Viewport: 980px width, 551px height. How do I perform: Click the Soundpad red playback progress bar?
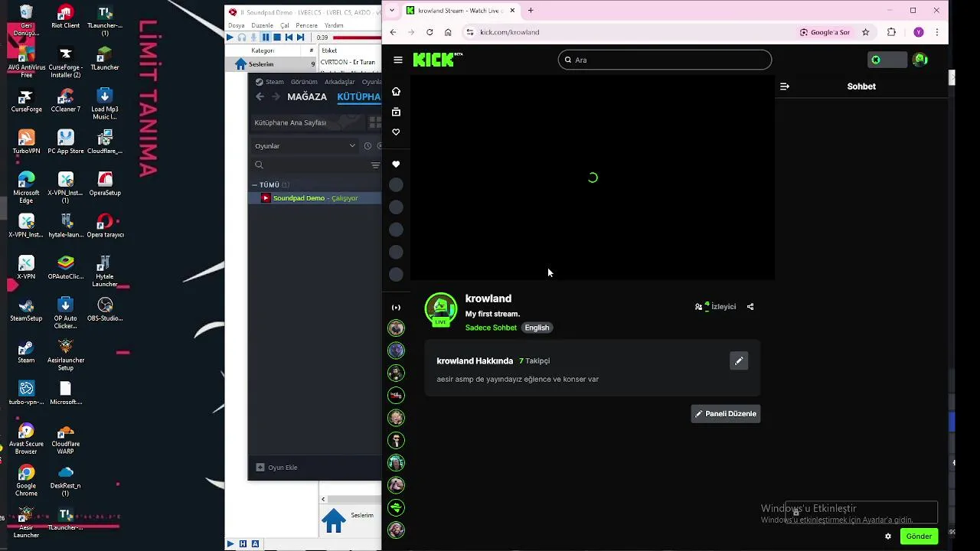(x=357, y=37)
